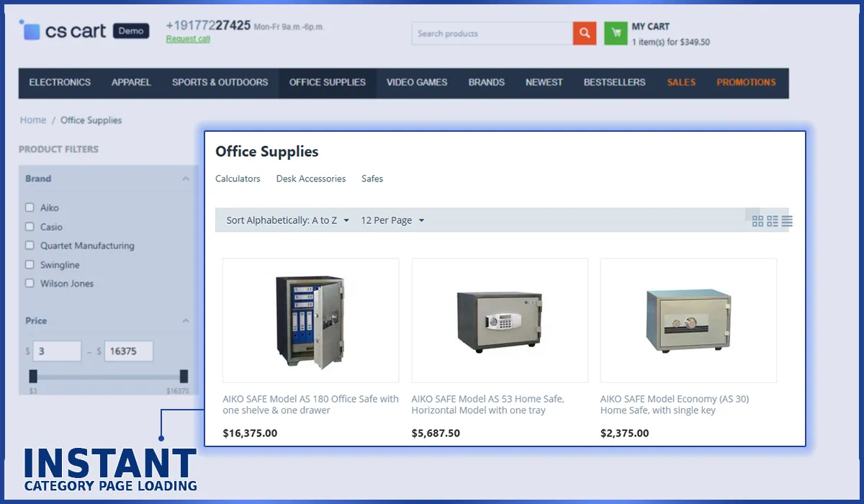The image size is (864, 504).
Task: Click the right handle of price slider
Action: point(184,376)
